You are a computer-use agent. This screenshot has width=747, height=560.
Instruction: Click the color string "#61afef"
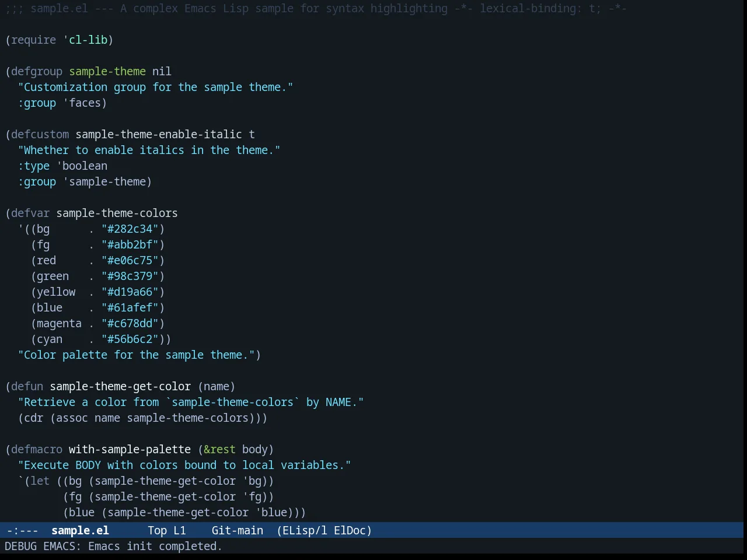(130, 307)
